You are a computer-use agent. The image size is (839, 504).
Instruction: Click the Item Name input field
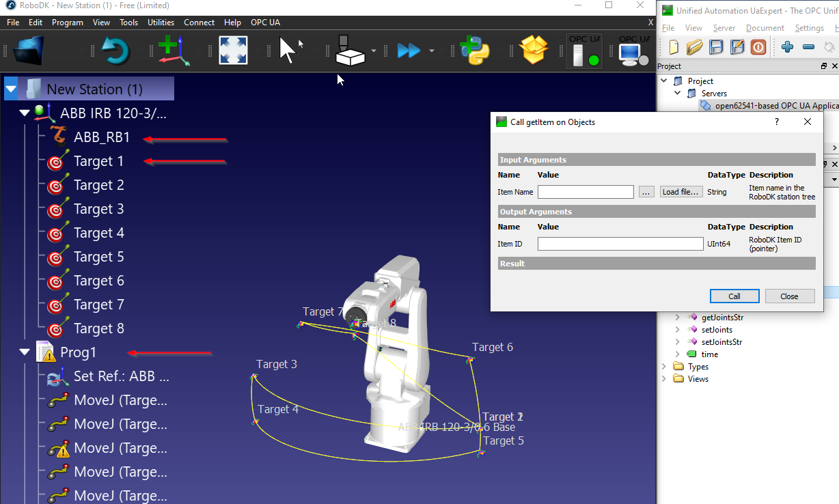pyautogui.click(x=586, y=192)
